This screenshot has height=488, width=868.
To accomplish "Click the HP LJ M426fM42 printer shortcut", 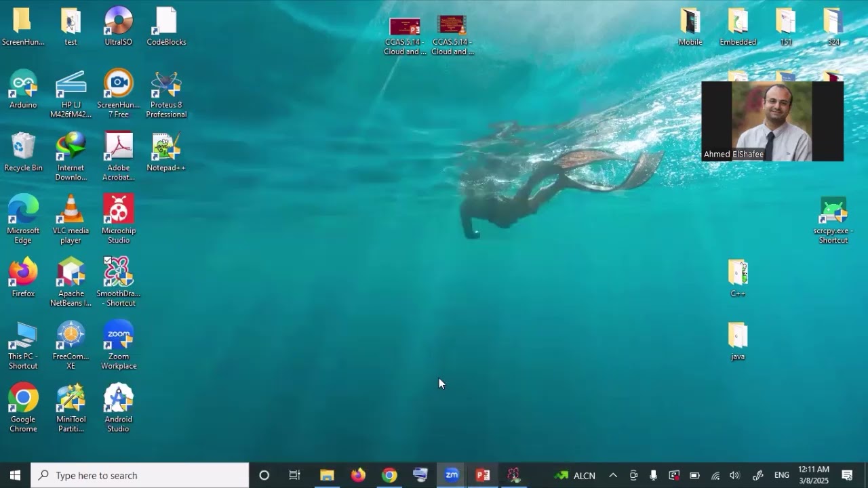I will (71, 94).
